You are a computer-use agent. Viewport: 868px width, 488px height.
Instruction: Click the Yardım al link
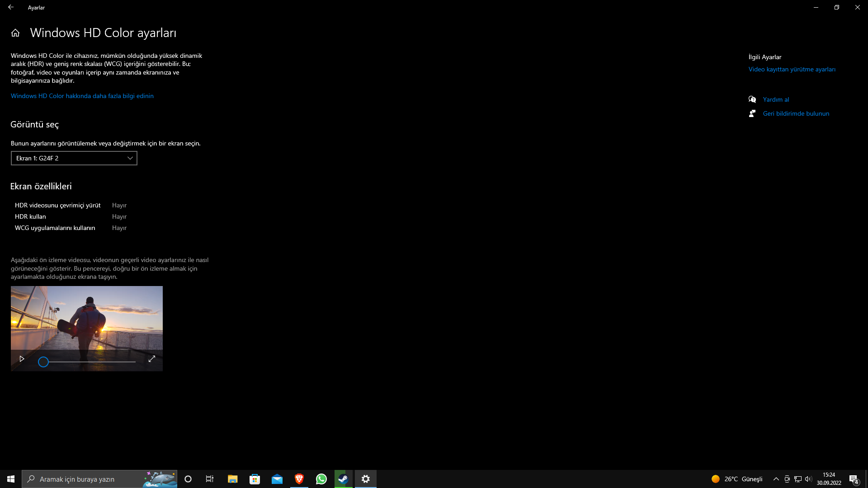(x=776, y=99)
